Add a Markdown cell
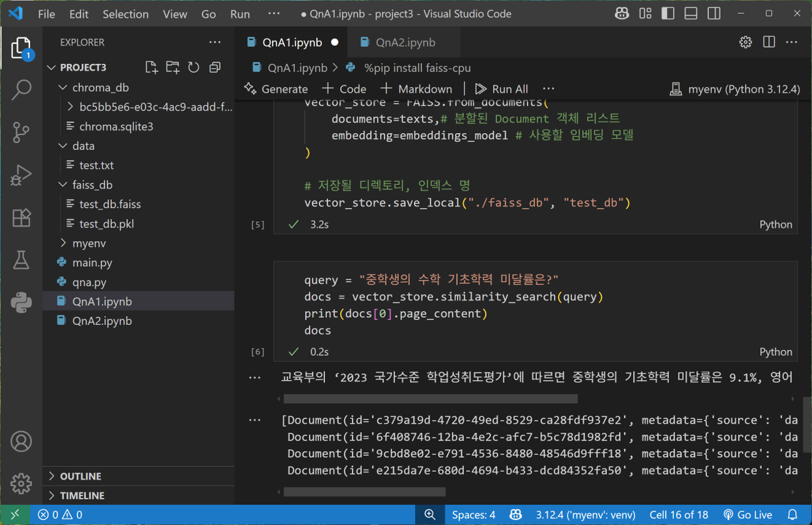This screenshot has width=812, height=525. 416,89
